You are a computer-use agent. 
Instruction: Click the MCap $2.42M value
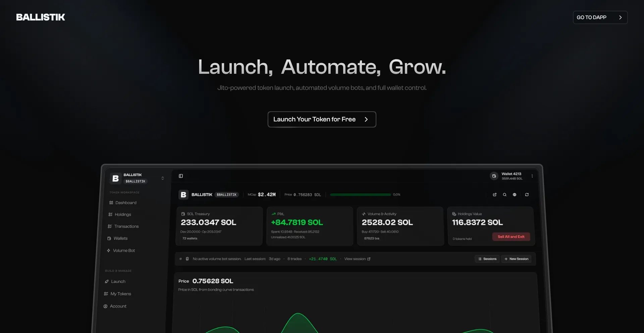(267, 195)
